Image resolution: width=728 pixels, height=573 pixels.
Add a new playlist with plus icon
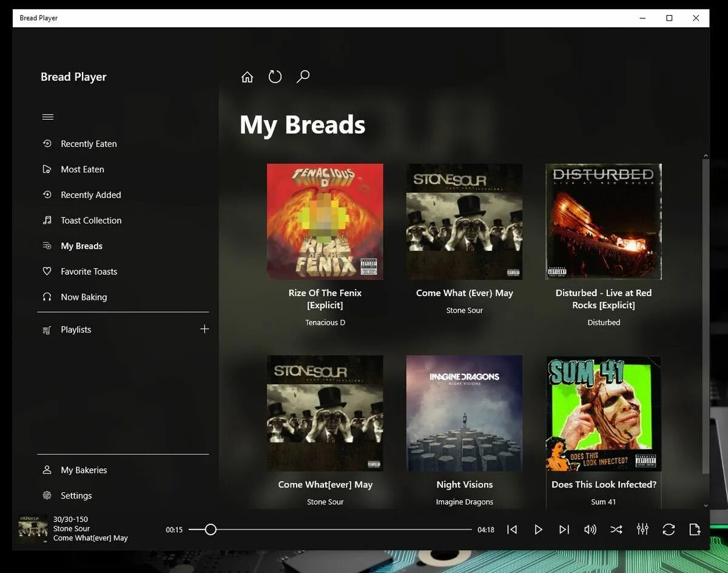tap(204, 329)
